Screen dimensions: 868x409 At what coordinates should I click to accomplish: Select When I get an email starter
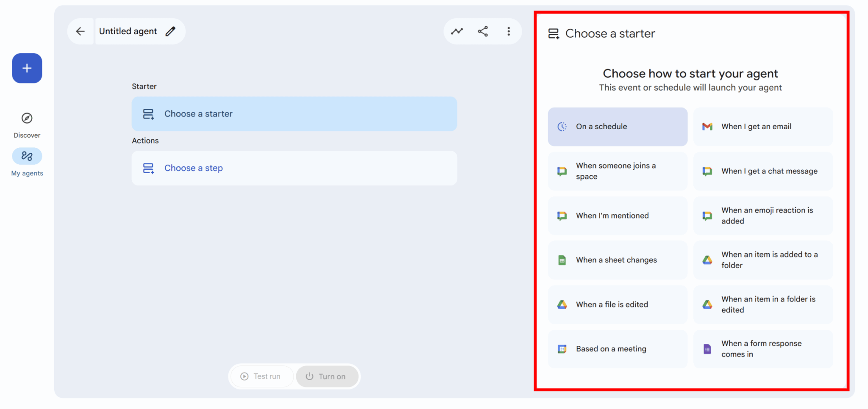(763, 127)
